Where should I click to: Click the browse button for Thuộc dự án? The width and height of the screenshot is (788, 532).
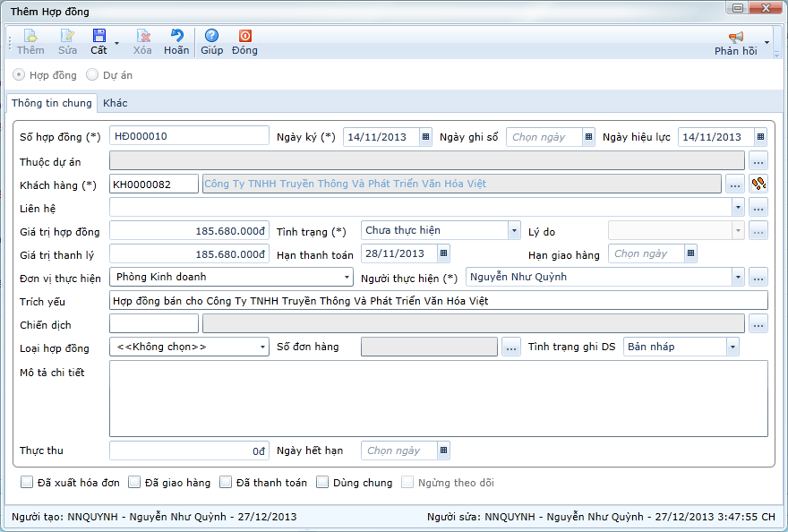pyautogui.click(x=758, y=160)
